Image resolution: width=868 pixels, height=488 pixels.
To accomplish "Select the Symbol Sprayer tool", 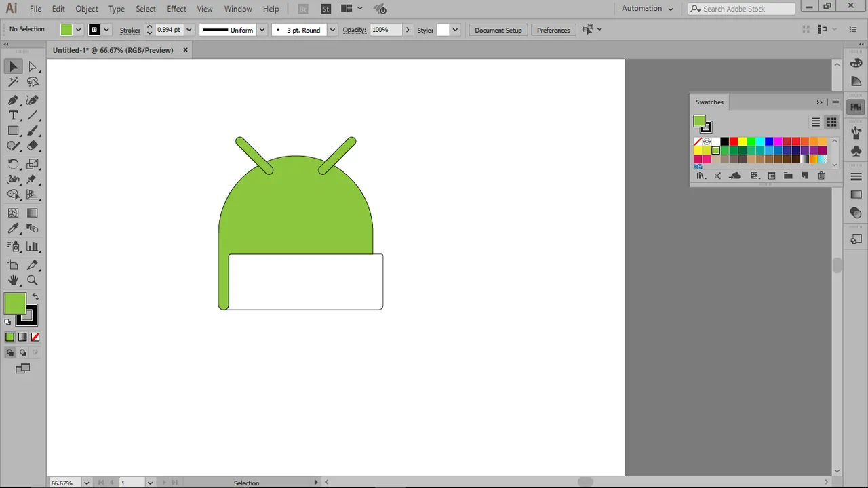I will (13, 247).
